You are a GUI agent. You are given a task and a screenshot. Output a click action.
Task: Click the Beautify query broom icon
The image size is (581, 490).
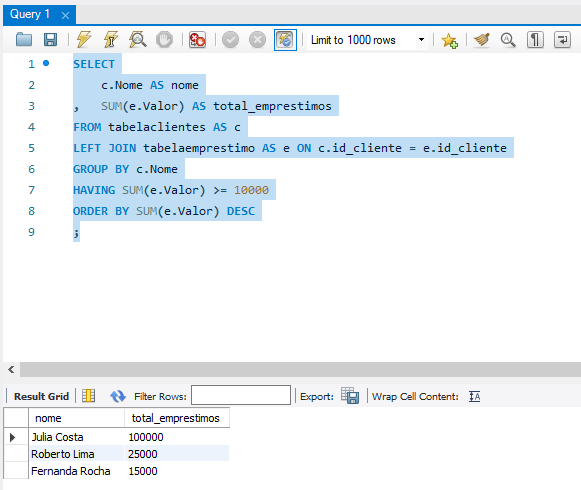481,40
